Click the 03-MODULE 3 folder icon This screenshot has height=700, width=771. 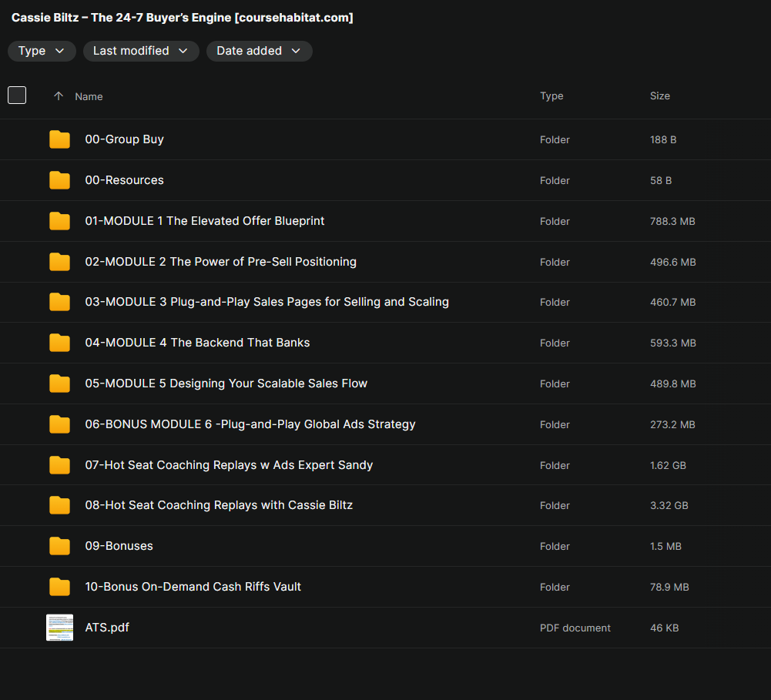(59, 302)
